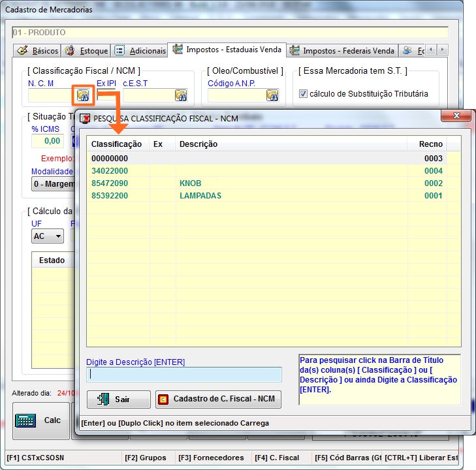Screen dimensions: 476x470
Task: Click Cadastro de C. Fiscal - NCM button
Action: coord(218,399)
